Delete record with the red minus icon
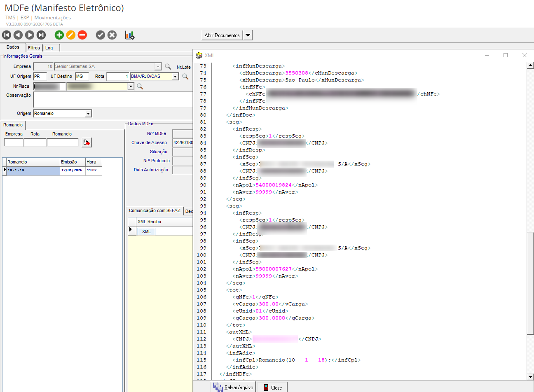Image resolution: width=534 pixels, height=392 pixels. 82,35
